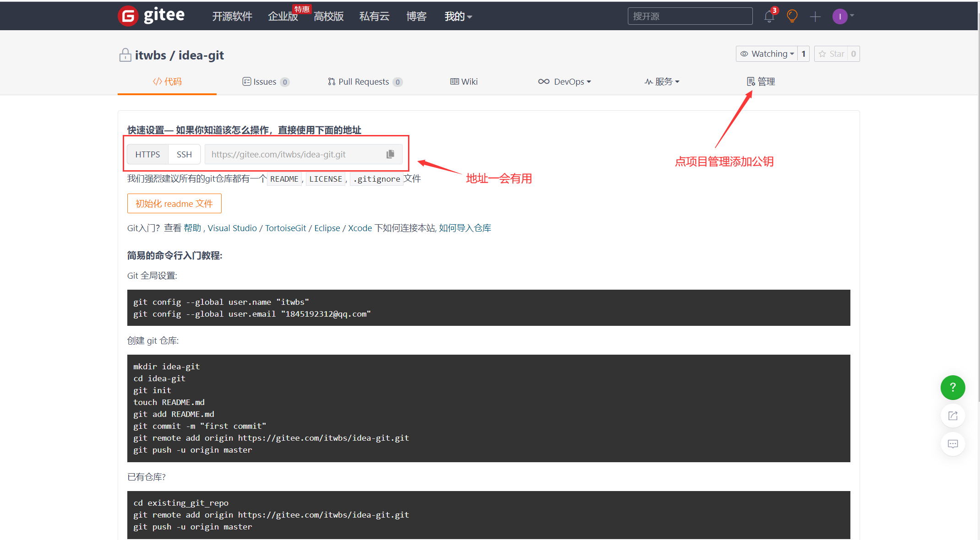This screenshot has width=980, height=540.
Task: Copy the repository URL with copy icon
Action: (390, 154)
